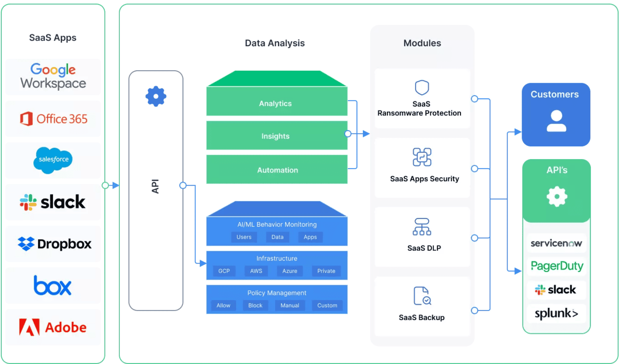
Task: Click connector node beside SaaS Apps Security
Action: 475,169
